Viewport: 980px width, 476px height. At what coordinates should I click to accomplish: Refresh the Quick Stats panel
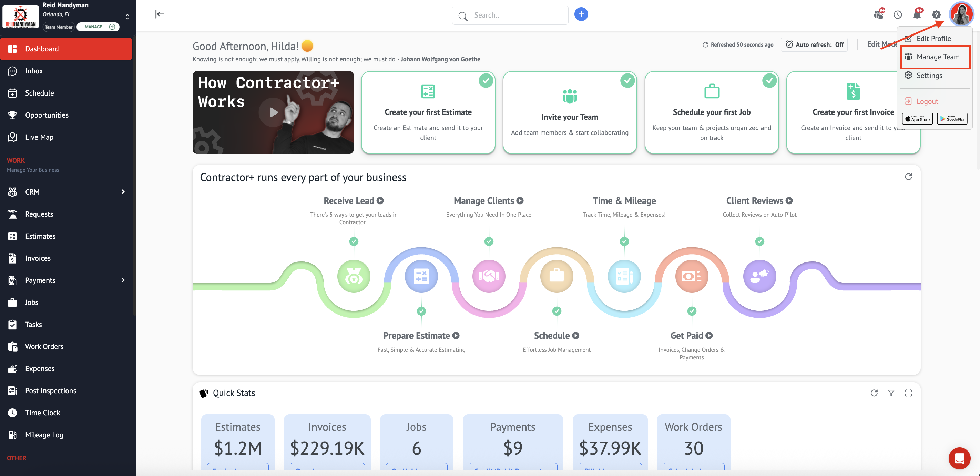874,393
